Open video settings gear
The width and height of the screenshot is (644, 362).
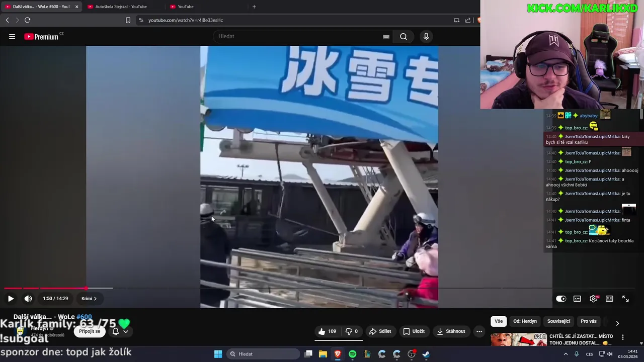[594, 299]
